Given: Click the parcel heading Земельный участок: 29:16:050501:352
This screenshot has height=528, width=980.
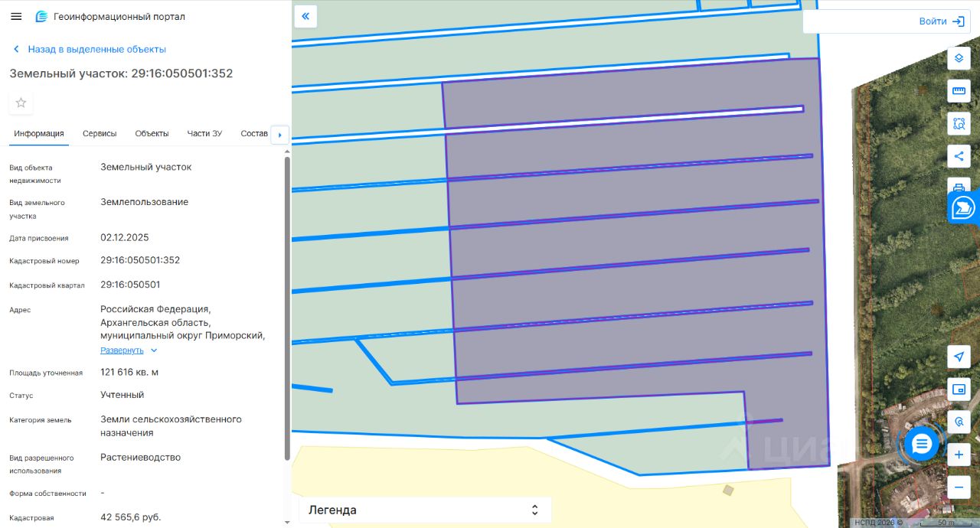Looking at the screenshot, I should click(121, 73).
